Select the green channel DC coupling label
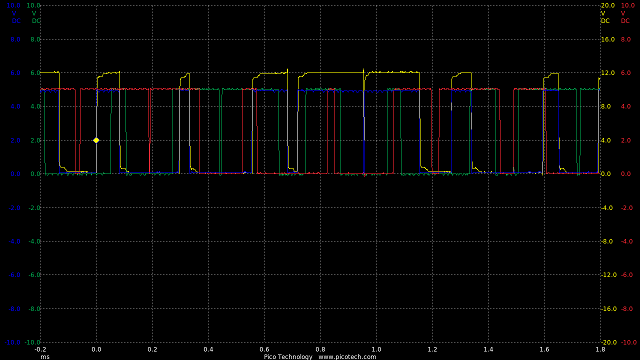This screenshot has width=640, height=360. tap(36, 21)
